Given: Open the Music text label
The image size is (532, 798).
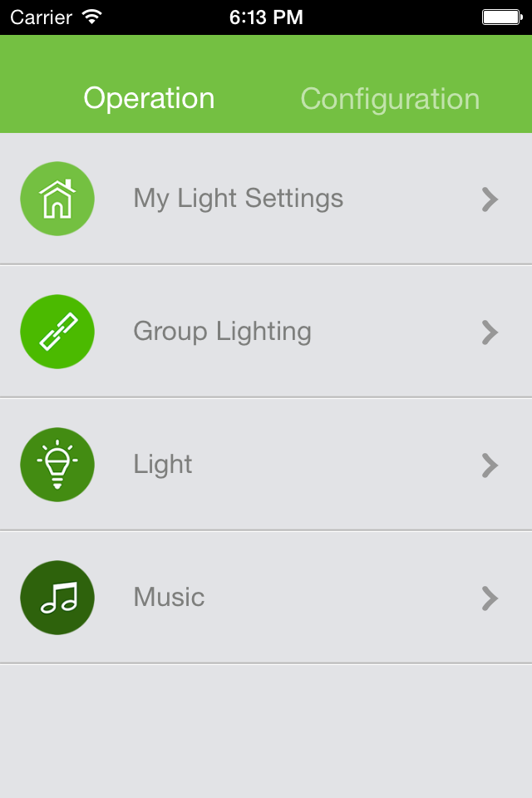Looking at the screenshot, I should pyautogui.click(x=169, y=598).
